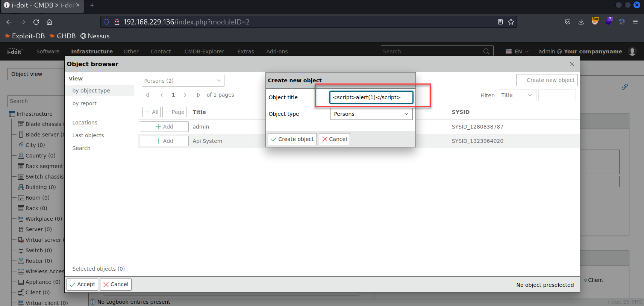The image size is (644, 306).
Task: Toggle reader view in the address bar
Action: (500, 22)
